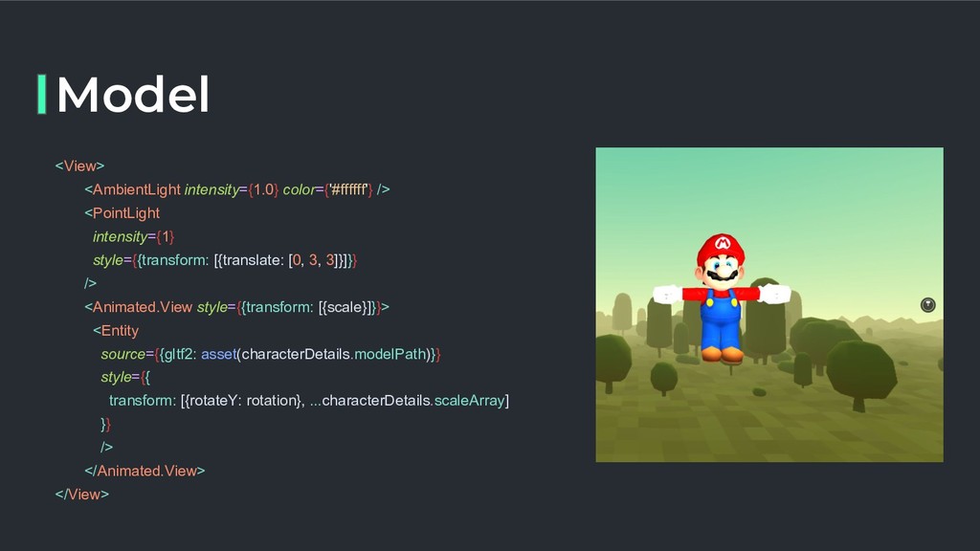The image size is (980, 551).
Task: Click the "scaleArray" property
Action: [x=469, y=401]
